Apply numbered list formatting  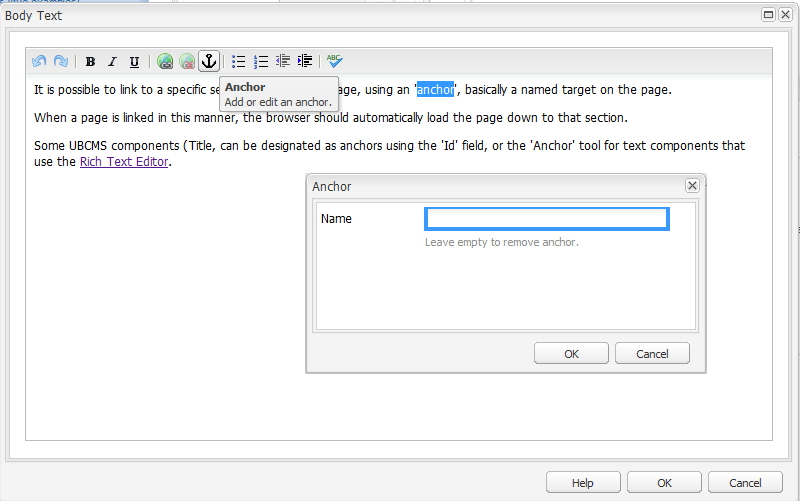261,62
